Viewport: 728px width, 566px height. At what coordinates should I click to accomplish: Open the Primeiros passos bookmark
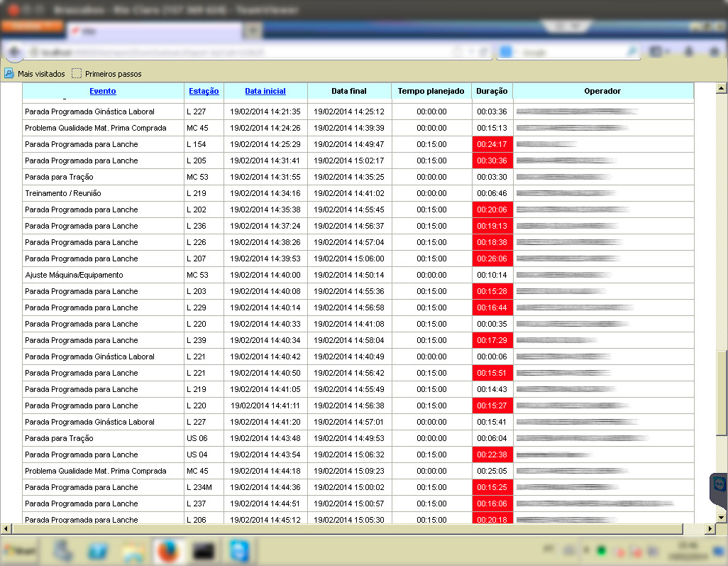click(x=106, y=74)
